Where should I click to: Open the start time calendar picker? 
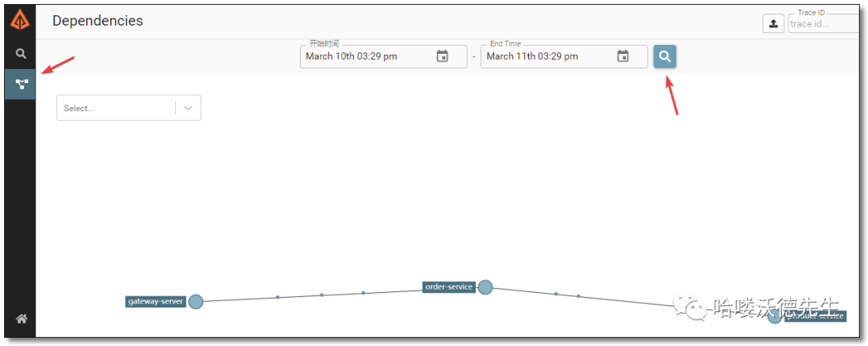pos(442,56)
